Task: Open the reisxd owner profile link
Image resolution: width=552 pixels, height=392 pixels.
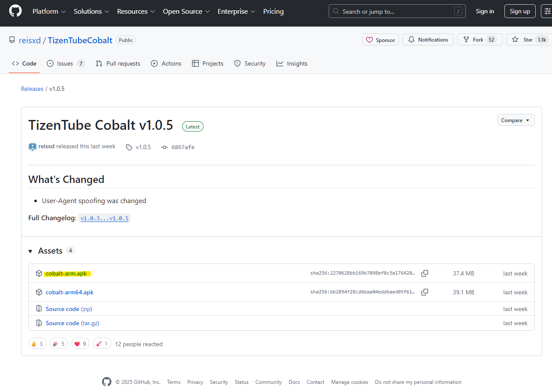Action: point(30,40)
